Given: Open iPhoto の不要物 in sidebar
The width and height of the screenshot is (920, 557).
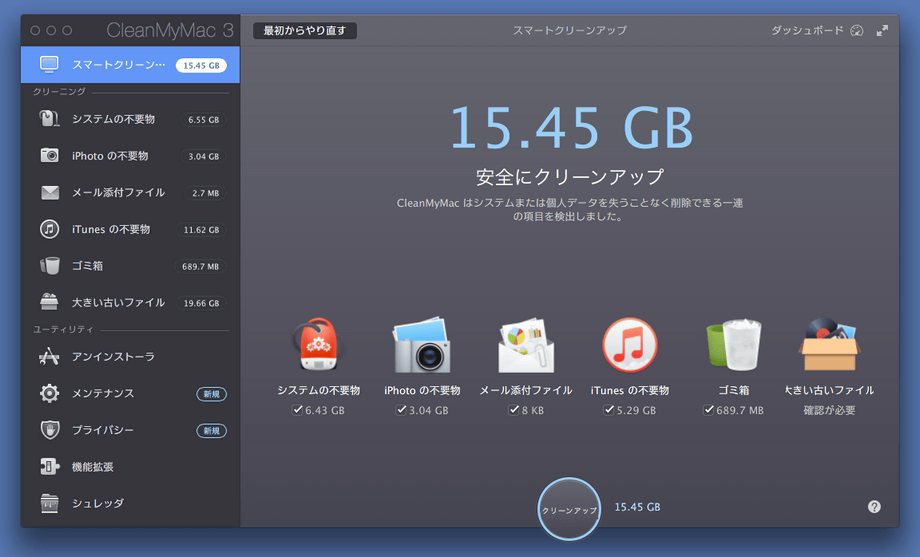Looking at the screenshot, I should [x=130, y=156].
